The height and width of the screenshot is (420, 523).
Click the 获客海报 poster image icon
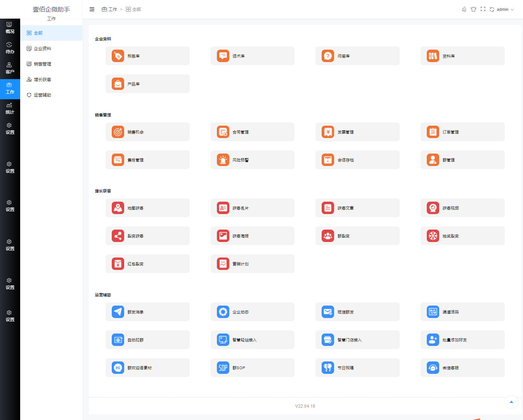click(x=223, y=236)
